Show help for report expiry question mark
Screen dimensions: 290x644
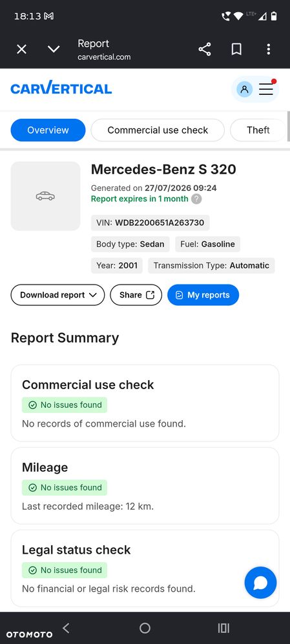click(x=196, y=199)
